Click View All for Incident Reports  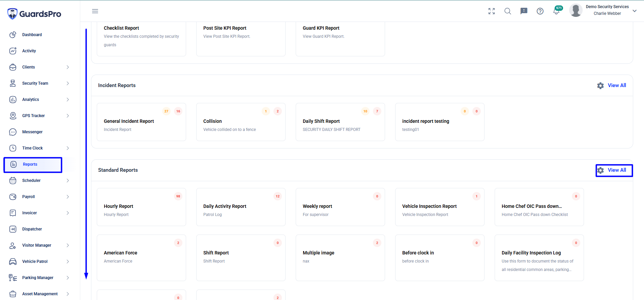(617, 85)
